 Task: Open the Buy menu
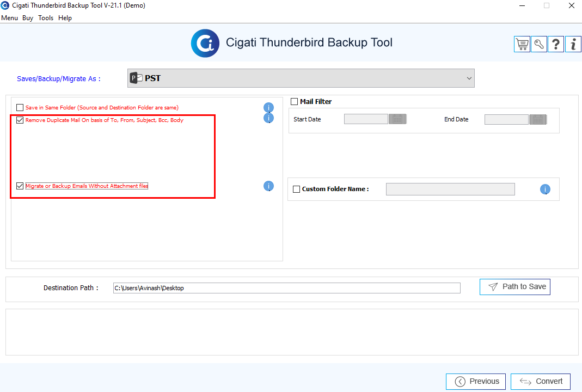coord(28,18)
